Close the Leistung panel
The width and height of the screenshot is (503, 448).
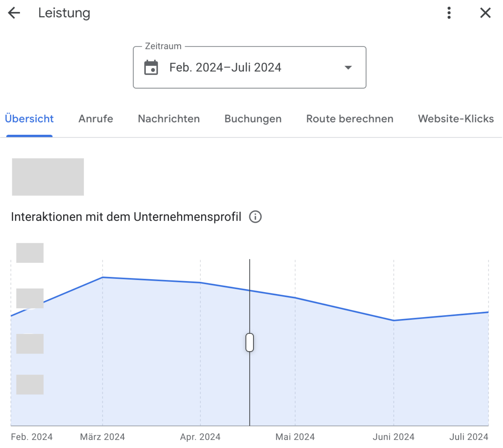coord(485,13)
